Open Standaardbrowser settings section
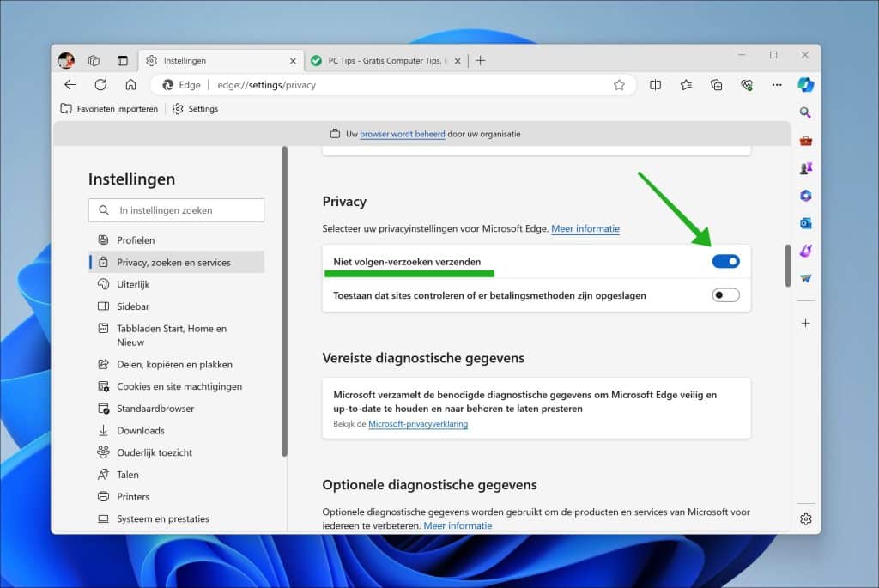 [177, 409]
